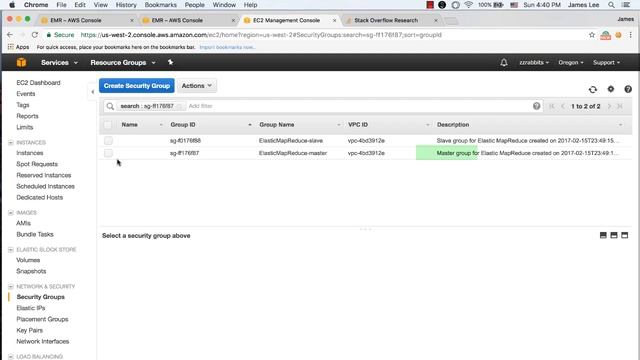Viewport: 640px width, 360px height.
Task: Open Volumes in sidebar
Action: [28, 260]
